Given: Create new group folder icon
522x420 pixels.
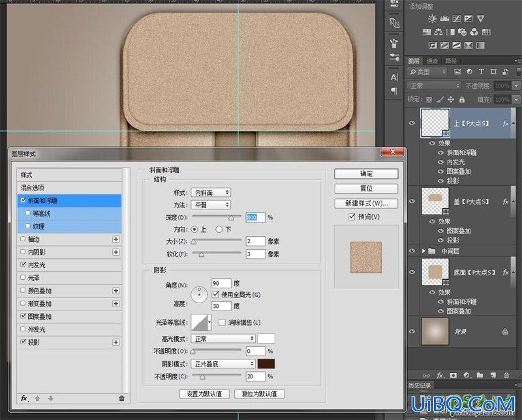Looking at the screenshot, I should click(x=480, y=375).
